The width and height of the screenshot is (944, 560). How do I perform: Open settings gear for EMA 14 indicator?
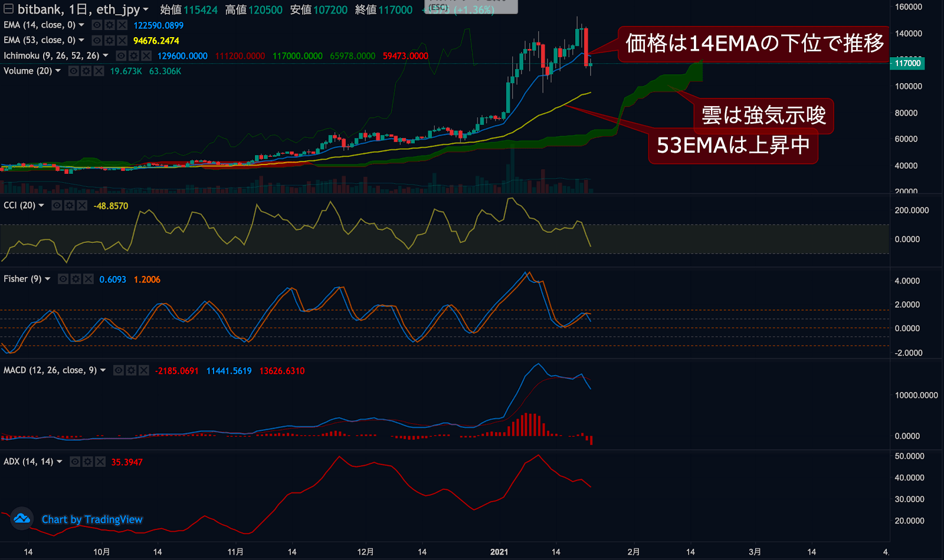pyautogui.click(x=109, y=25)
